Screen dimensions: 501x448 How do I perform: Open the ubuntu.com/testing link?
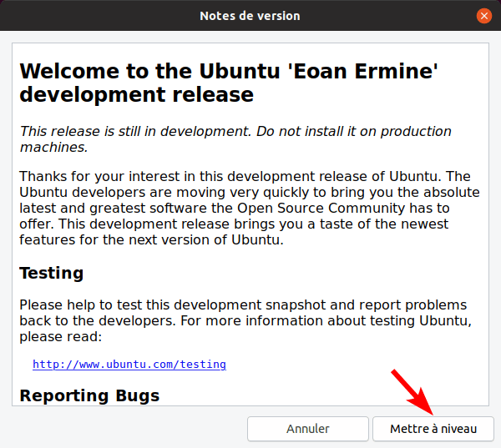[x=129, y=365]
